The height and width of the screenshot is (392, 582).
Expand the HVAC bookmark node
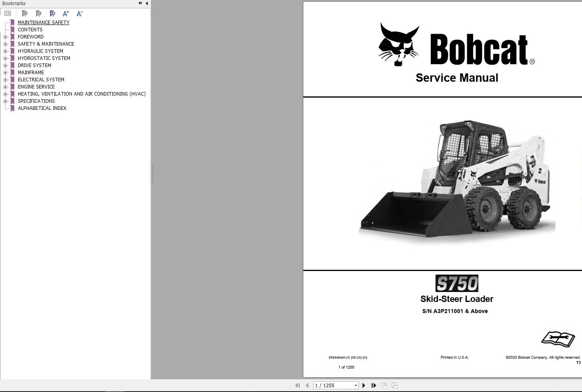pyautogui.click(x=5, y=94)
